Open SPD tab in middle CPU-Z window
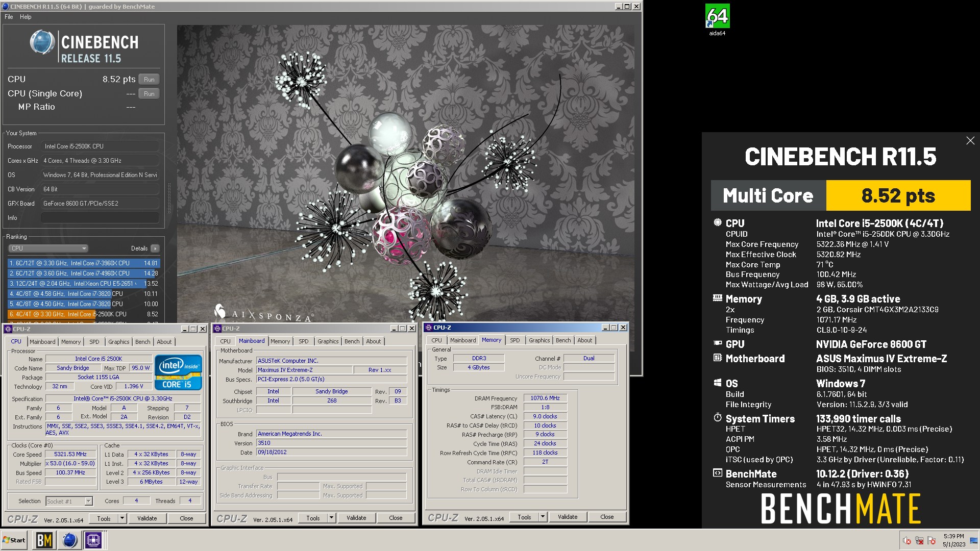 pos(304,341)
